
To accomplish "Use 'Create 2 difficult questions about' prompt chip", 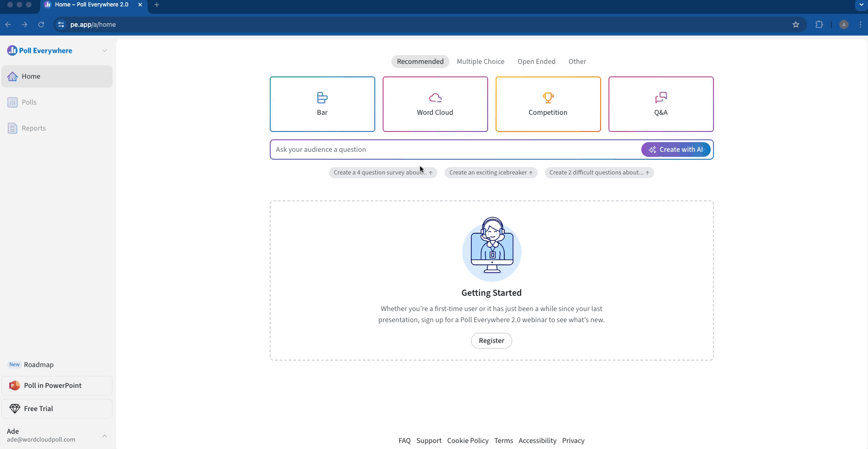I will coord(599,173).
